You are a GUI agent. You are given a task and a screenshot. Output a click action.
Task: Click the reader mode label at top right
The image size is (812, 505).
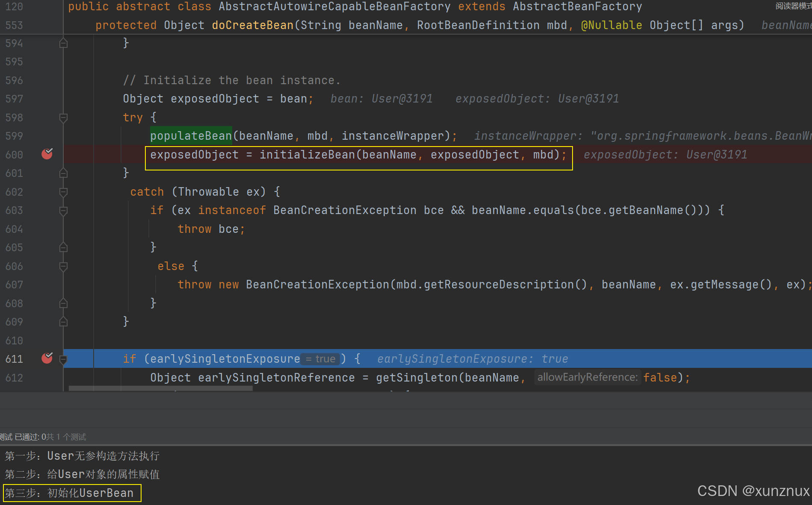click(x=793, y=6)
